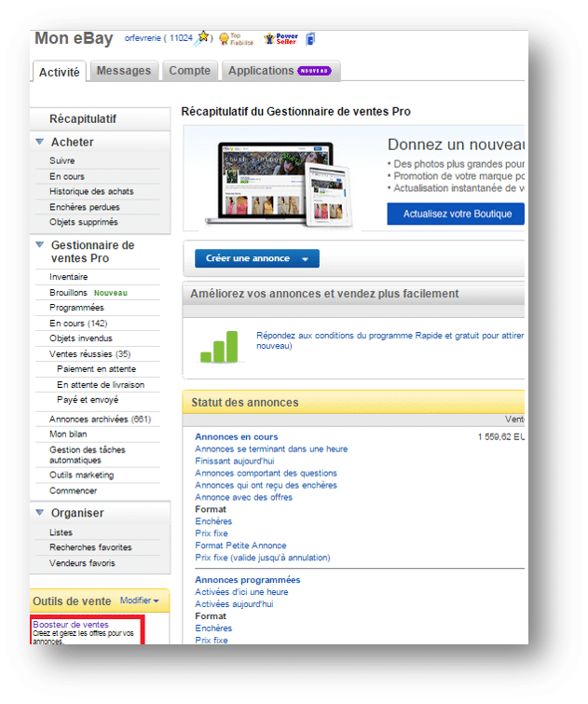Open the Applications tab
Image resolution: width=588 pixels, height=704 pixels.
click(x=280, y=71)
